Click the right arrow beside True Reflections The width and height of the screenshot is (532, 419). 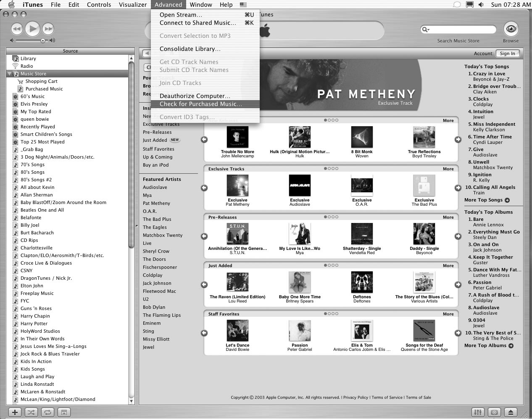(458, 139)
